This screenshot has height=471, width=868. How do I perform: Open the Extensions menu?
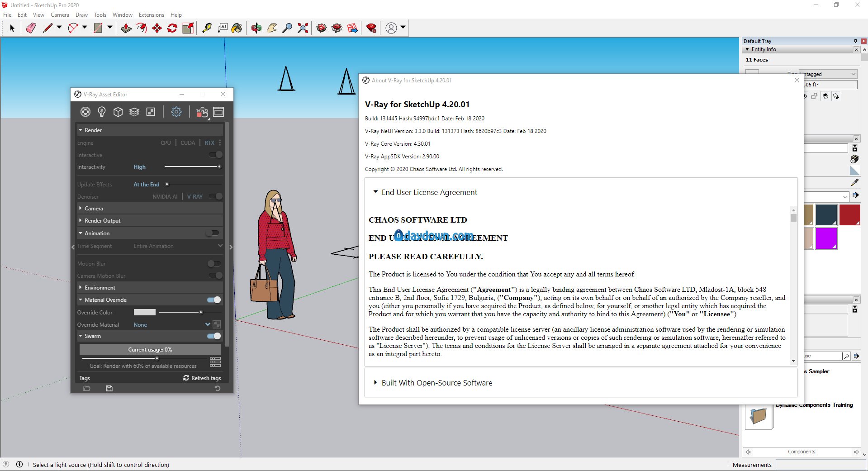[151, 15]
